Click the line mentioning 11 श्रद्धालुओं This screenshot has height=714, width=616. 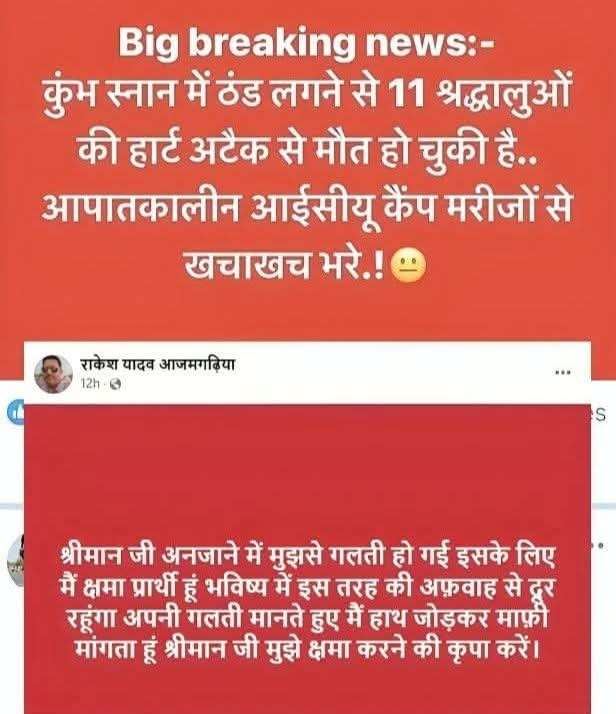[x=308, y=95]
